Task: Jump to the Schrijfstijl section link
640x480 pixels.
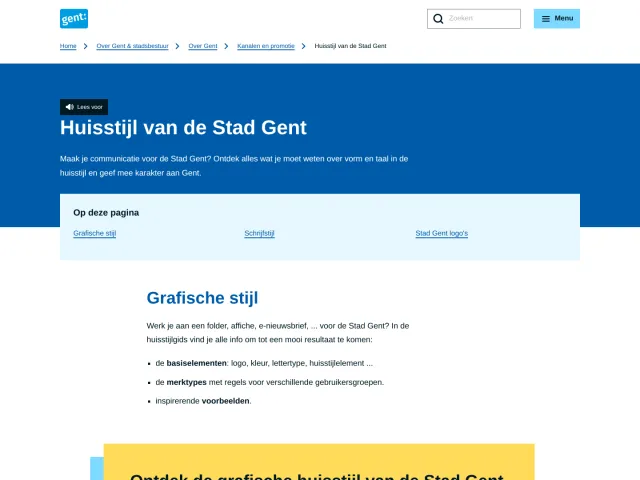Action: tap(260, 233)
